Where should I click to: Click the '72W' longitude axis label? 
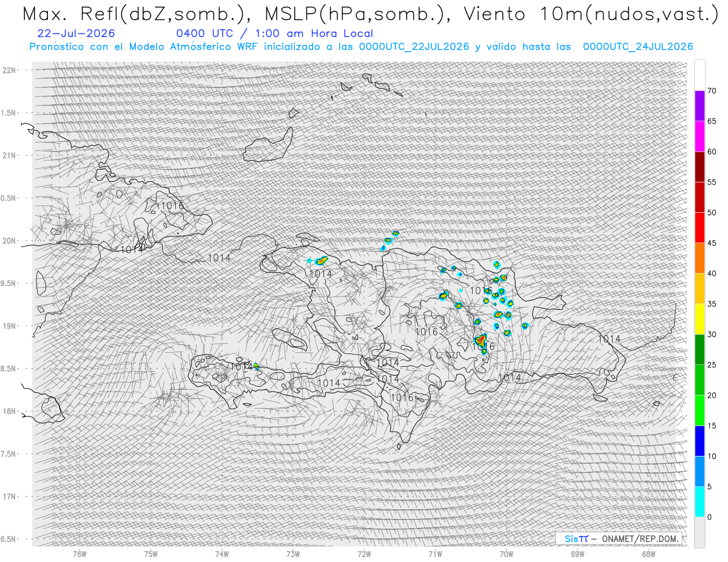(364, 553)
